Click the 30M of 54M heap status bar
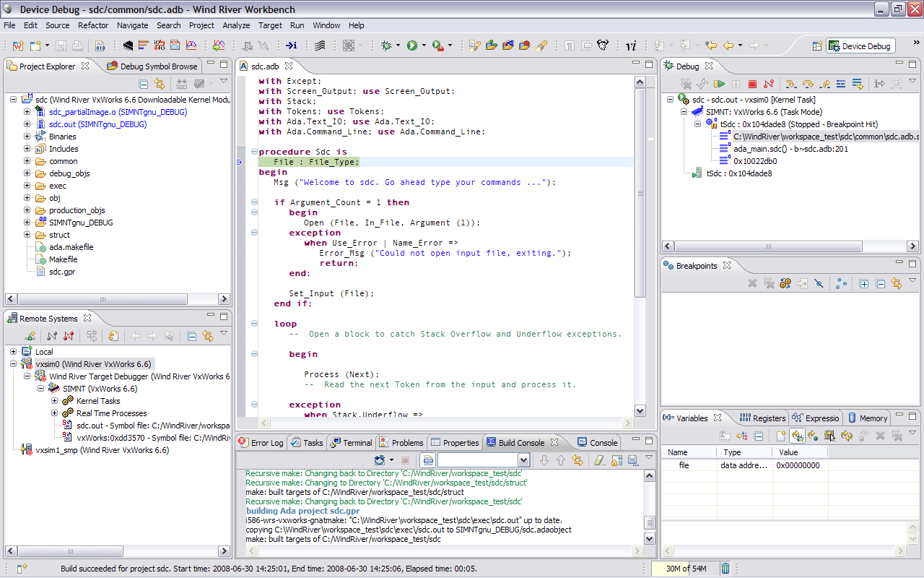 [x=686, y=569]
